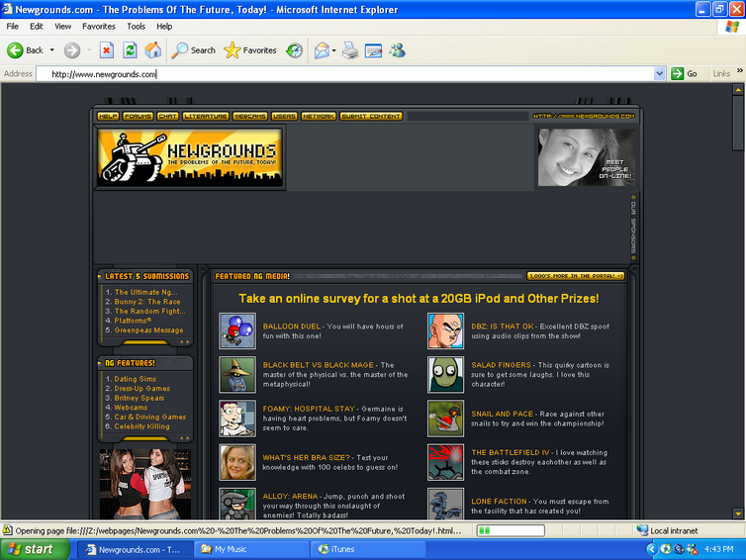The width and height of the screenshot is (746, 560).
Task: Expand the Mail button dropdown arrow
Action: (334, 50)
